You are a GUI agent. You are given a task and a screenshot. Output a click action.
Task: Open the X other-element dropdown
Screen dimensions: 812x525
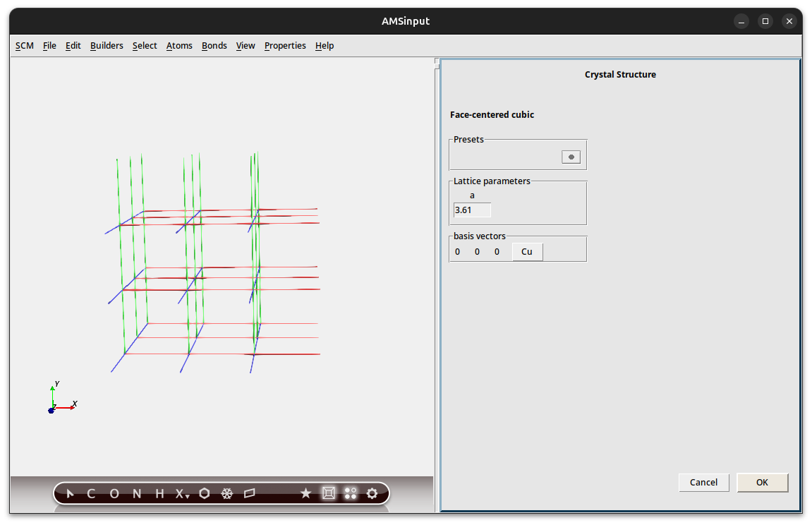pos(182,494)
